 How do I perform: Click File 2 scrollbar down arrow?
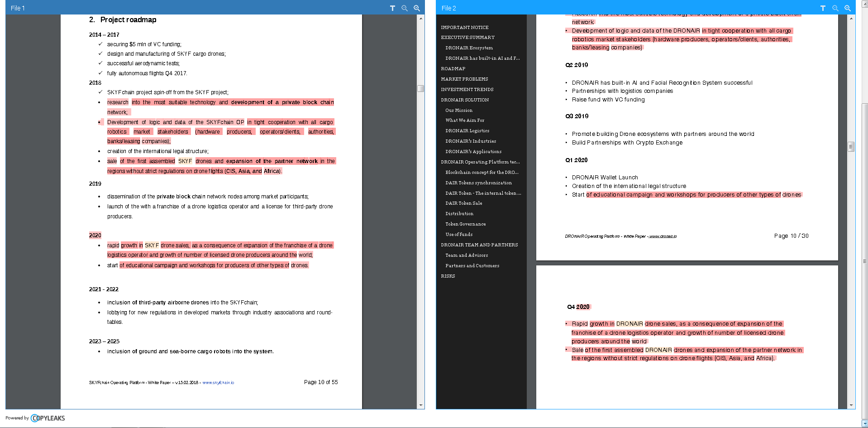(x=851, y=405)
